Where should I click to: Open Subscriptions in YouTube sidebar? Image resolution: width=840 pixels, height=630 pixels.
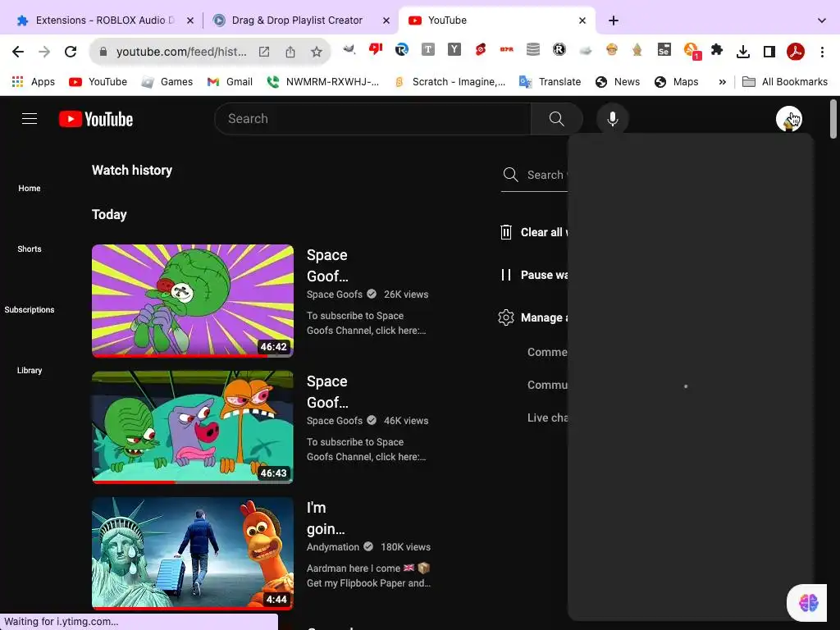pyautogui.click(x=30, y=309)
